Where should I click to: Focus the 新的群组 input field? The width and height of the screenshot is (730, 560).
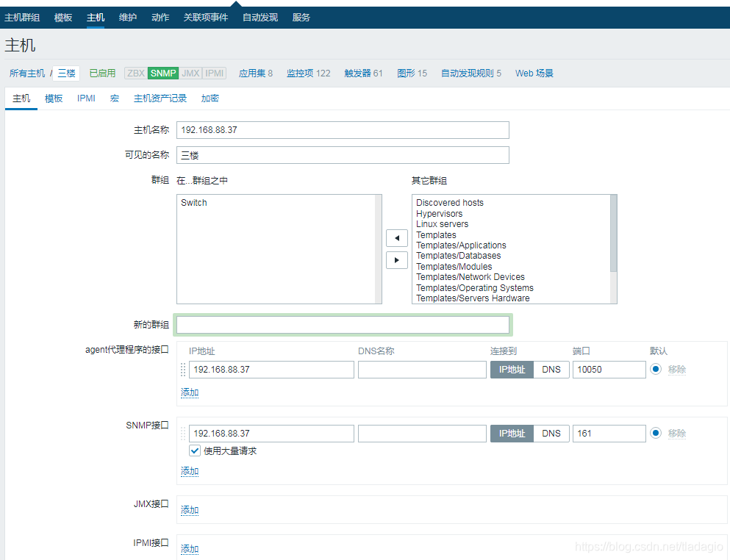coord(343,324)
